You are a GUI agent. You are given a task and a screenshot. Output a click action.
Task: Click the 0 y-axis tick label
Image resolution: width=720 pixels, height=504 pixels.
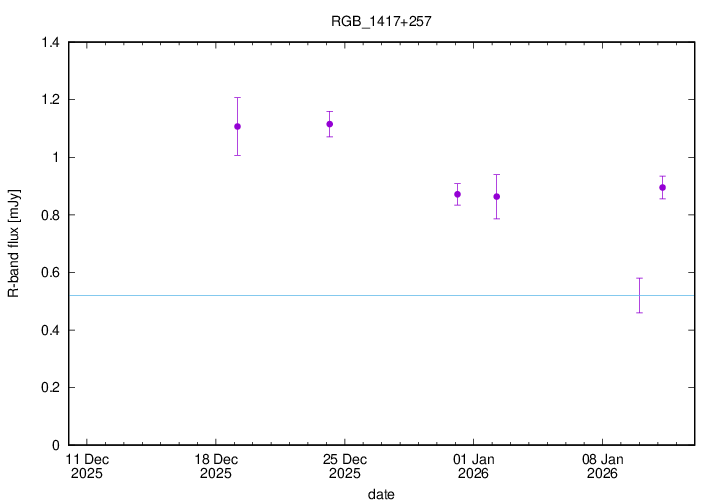56,445
